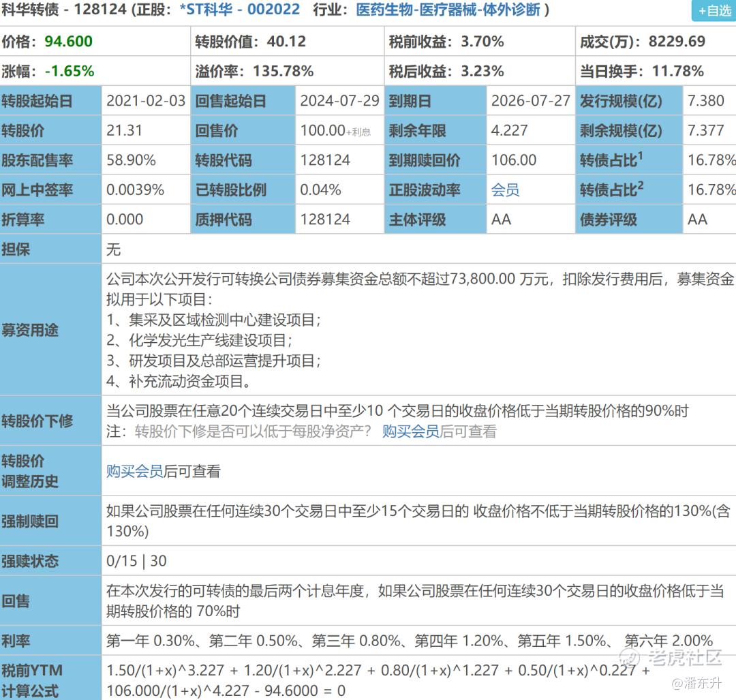Click the +自选 add-to-watchlist button
This screenshot has width=736, height=700.
(714, 10)
